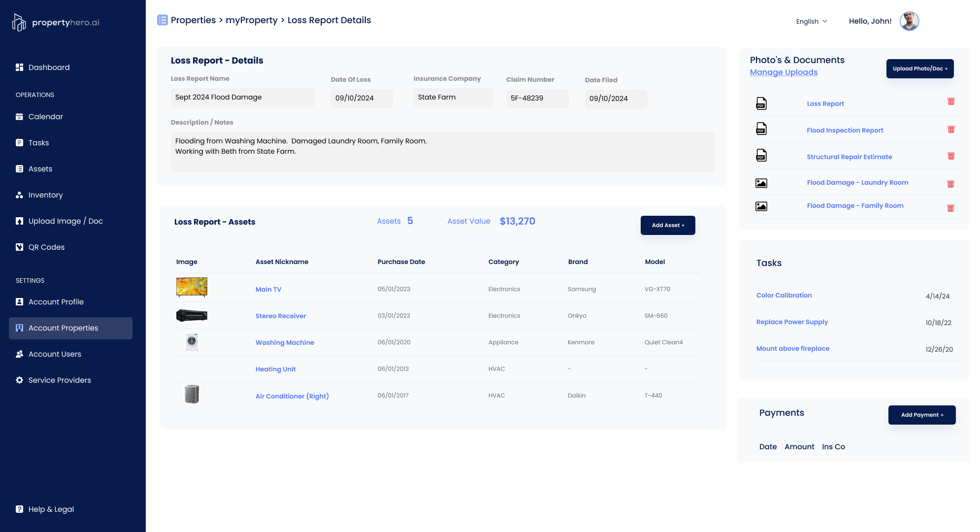Open the Flood Inspection Report document
980x532 pixels.
click(845, 130)
